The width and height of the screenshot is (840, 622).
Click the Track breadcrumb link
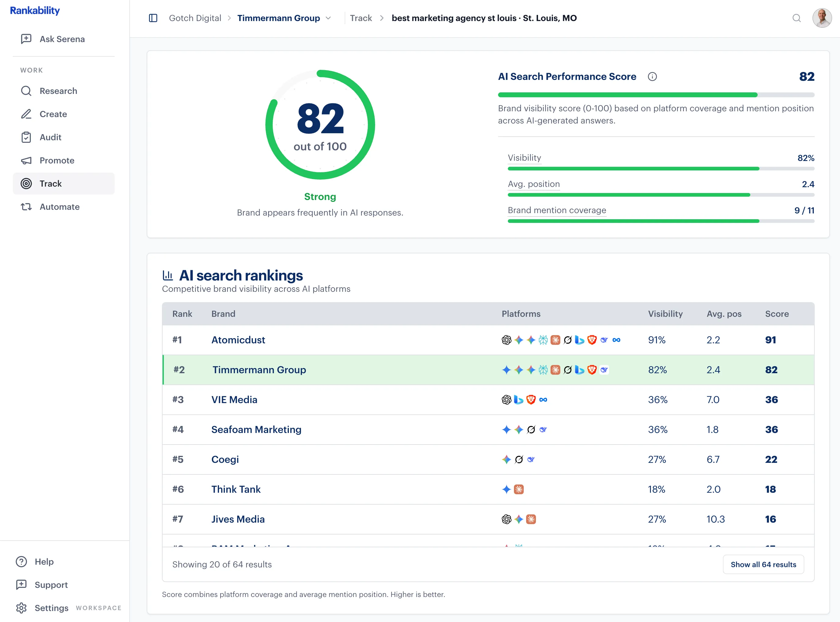point(361,18)
